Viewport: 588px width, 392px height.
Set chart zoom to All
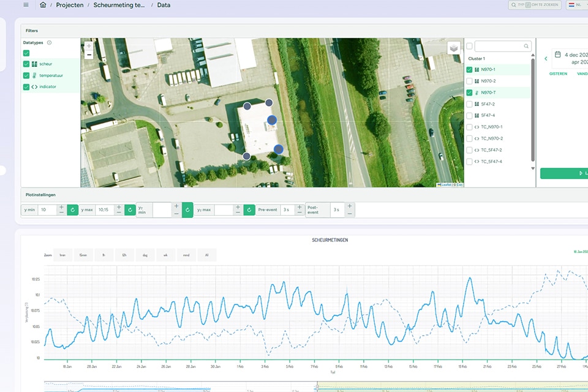point(206,255)
